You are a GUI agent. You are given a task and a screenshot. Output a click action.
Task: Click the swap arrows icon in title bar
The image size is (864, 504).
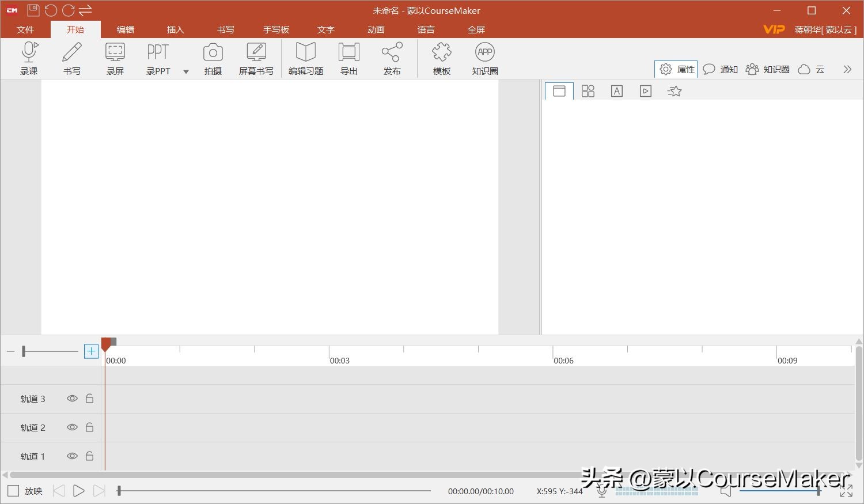[x=85, y=10]
